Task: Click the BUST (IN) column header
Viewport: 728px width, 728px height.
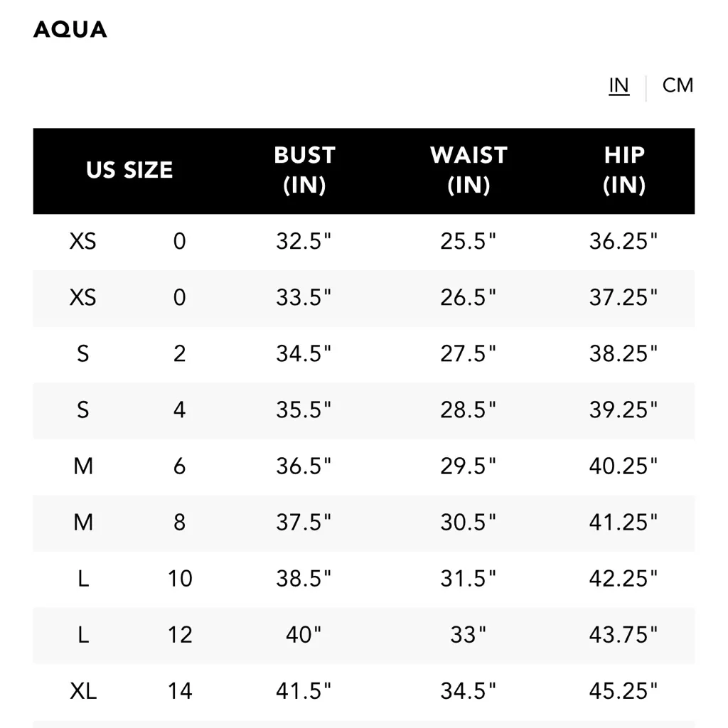Action: pos(304,171)
